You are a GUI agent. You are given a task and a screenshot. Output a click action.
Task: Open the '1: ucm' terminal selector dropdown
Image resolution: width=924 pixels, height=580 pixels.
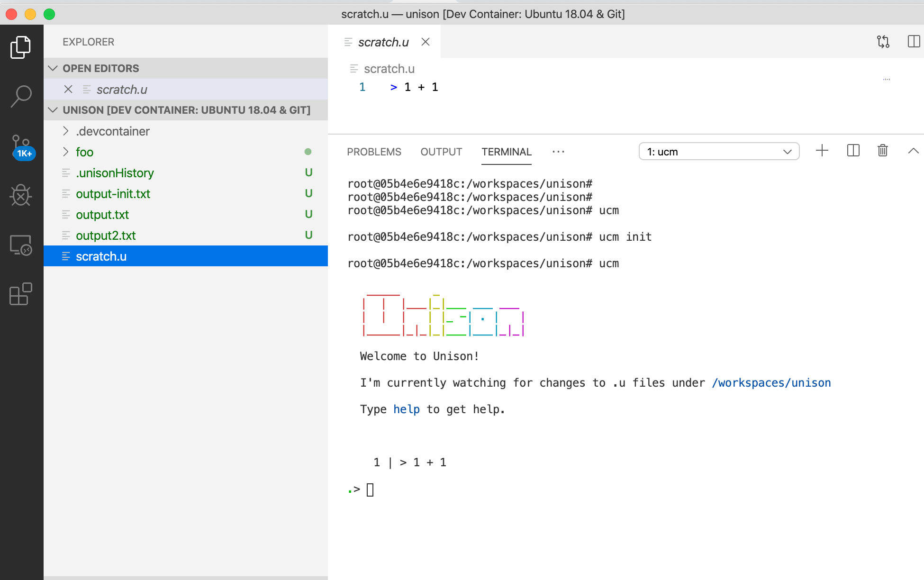click(x=719, y=152)
